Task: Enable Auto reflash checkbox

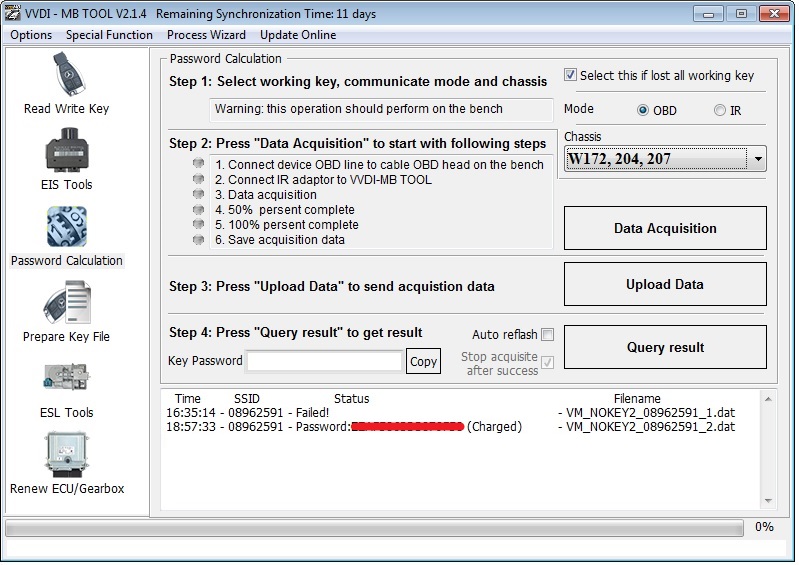Action: [548, 334]
